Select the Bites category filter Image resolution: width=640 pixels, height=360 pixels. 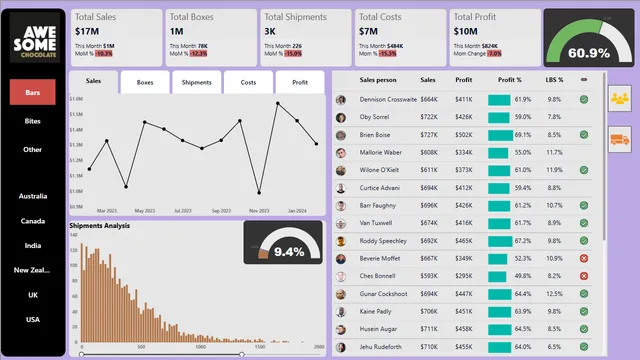33,121
